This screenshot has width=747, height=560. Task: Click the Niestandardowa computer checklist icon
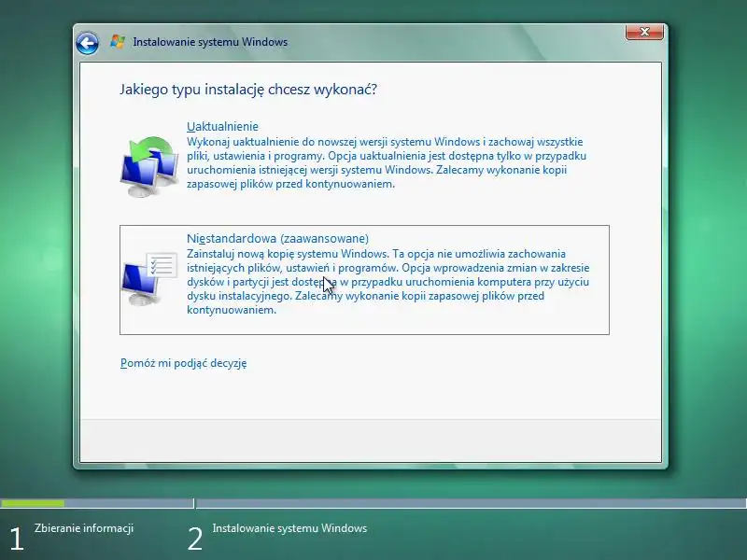149,278
